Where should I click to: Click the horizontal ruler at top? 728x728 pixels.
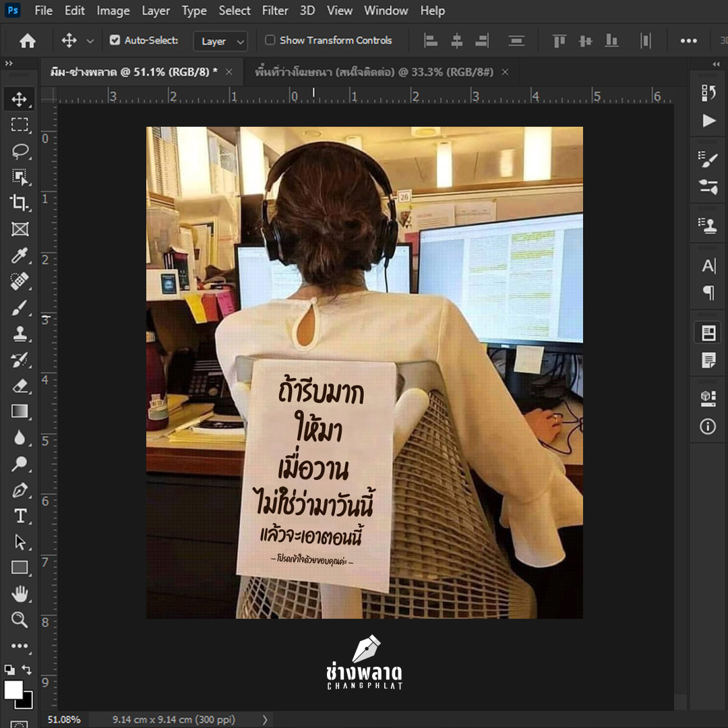click(x=365, y=96)
